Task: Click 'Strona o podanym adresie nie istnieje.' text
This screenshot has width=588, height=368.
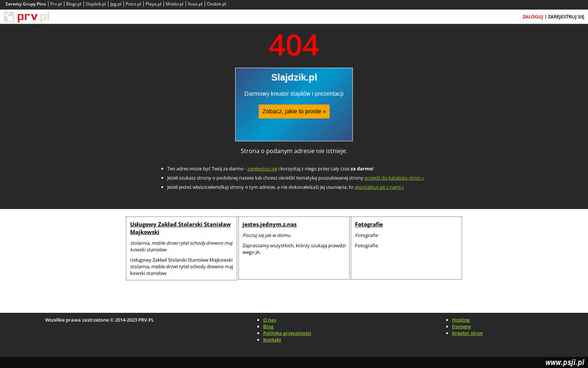Action: [294, 151]
